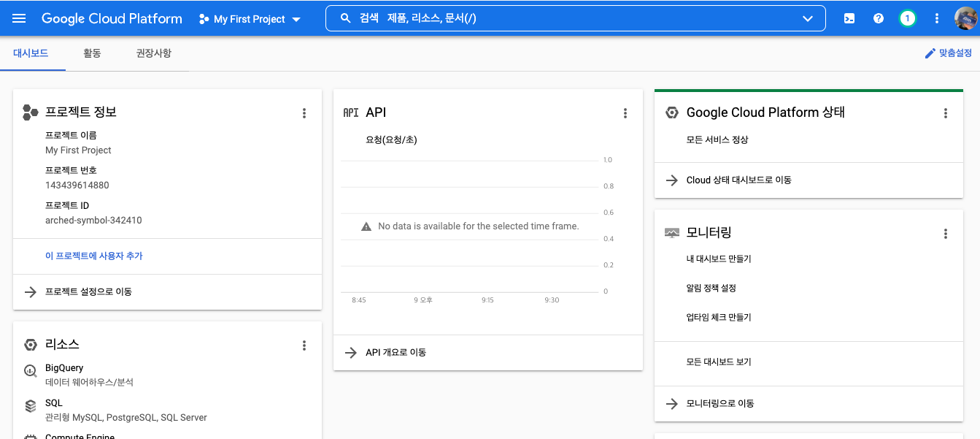Focus the search products and resources field

pos(575,19)
